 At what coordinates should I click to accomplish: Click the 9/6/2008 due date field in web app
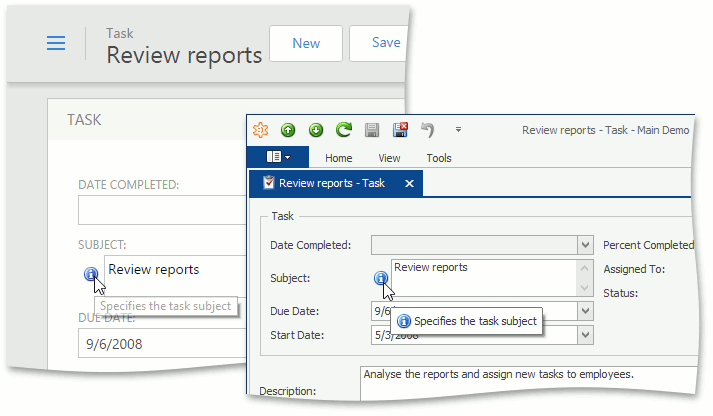coord(162,343)
